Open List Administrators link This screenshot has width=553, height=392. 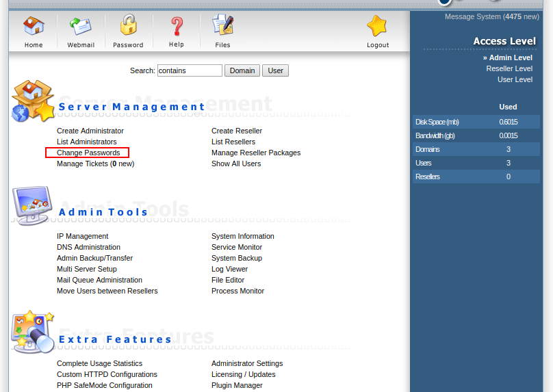(x=87, y=142)
